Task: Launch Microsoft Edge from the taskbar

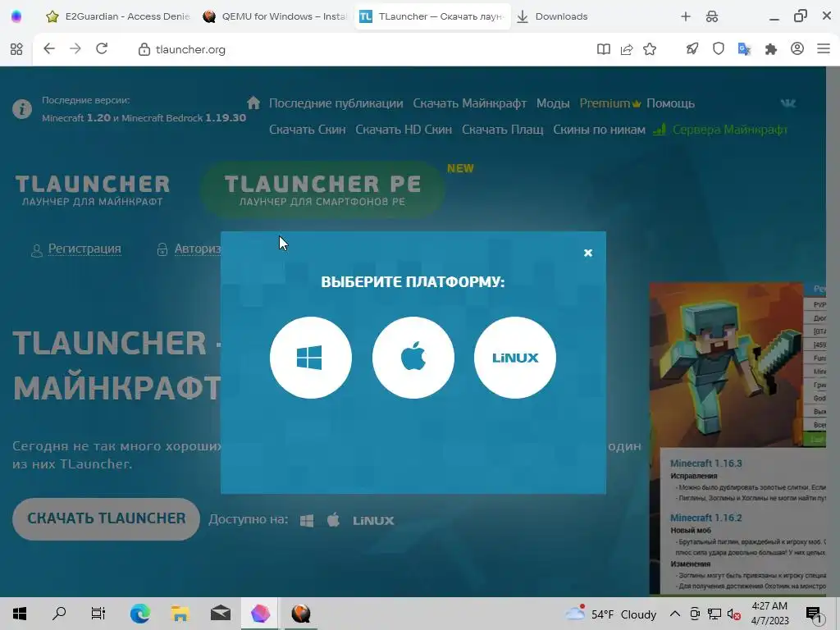Action: coord(139,614)
